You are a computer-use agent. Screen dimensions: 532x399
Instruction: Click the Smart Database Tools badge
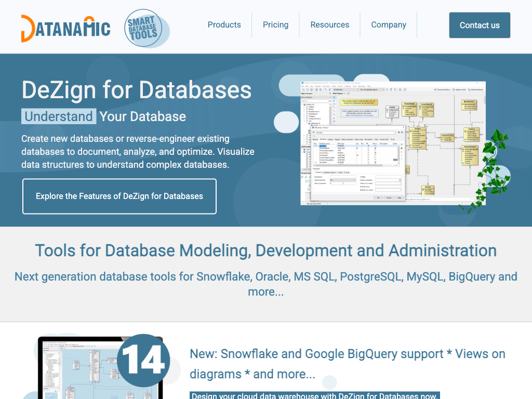[x=146, y=28]
